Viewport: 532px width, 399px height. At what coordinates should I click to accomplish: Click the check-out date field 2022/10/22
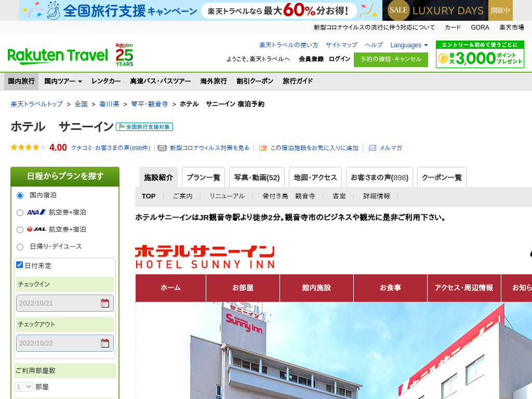(65, 343)
